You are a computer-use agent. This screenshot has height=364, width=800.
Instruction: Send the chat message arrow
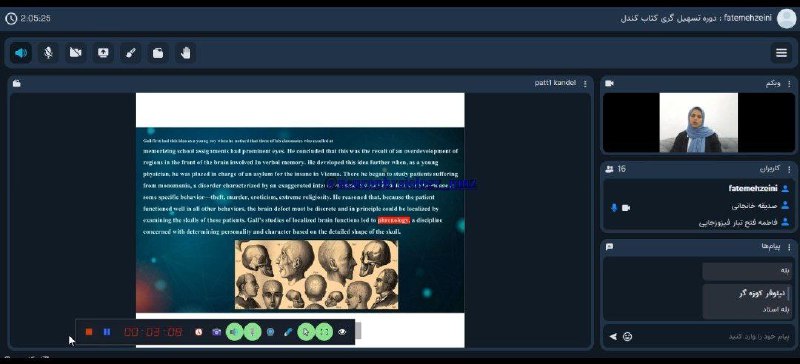pyautogui.click(x=613, y=337)
